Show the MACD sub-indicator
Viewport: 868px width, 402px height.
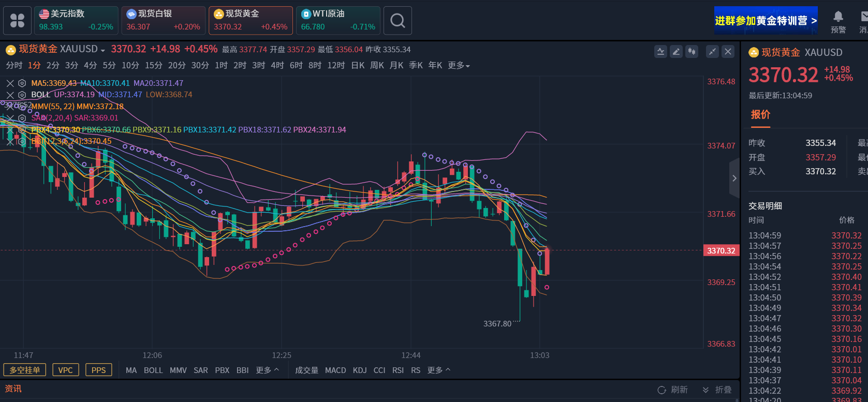point(335,370)
